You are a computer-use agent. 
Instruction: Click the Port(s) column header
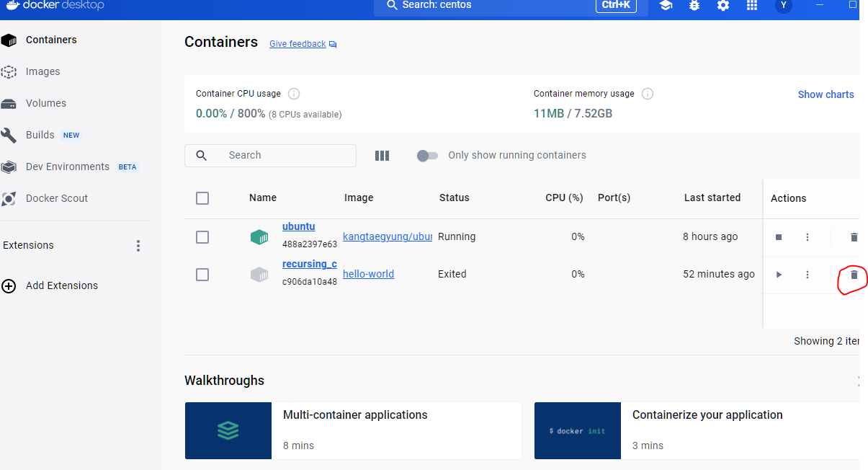pyautogui.click(x=614, y=198)
